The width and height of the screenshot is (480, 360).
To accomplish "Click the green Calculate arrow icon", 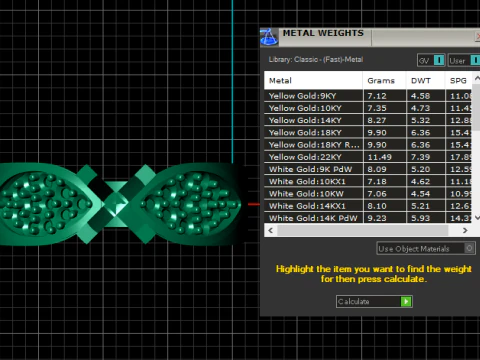I will click(x=406, y=301).
